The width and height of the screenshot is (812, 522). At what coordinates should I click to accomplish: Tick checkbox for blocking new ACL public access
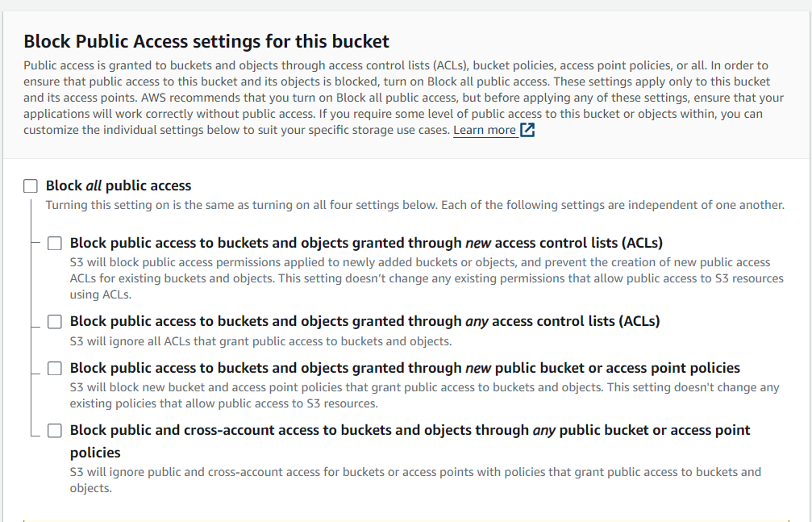pos(55,243)
